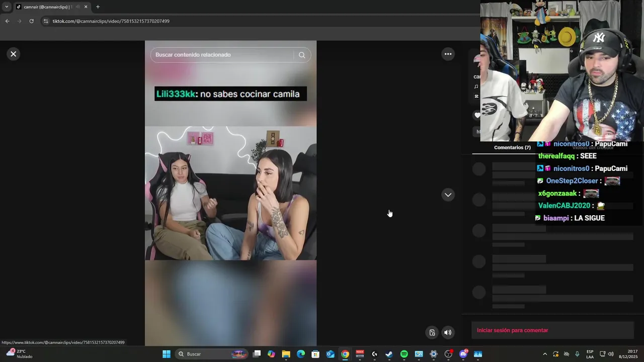Open the three-dot more options menu
Image resolution: width=644 pixels, height=362 pixels.
[448, 54]
